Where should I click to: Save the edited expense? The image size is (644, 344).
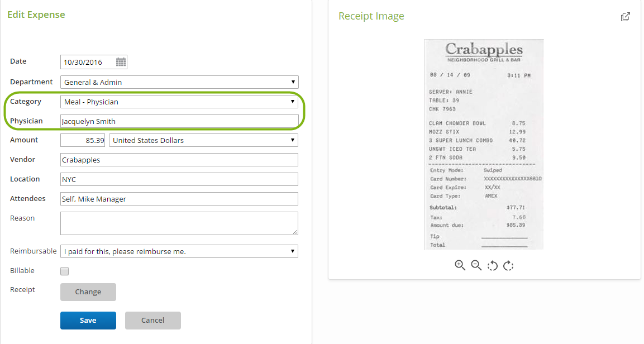coord(88,320)
